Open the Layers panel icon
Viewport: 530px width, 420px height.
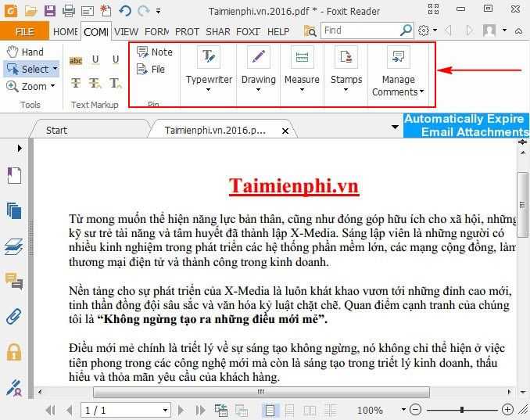click(x=14, y=246)
